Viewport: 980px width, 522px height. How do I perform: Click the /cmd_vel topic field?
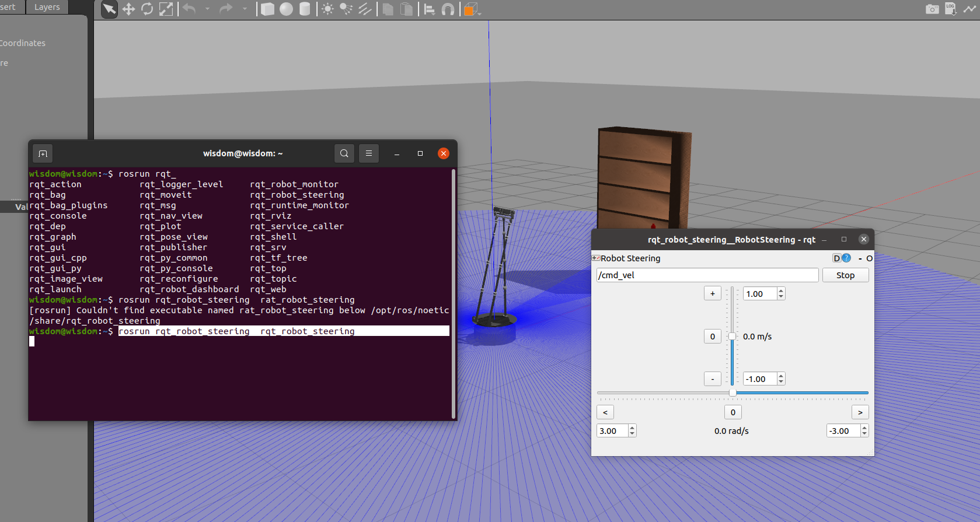pos(707,275)
